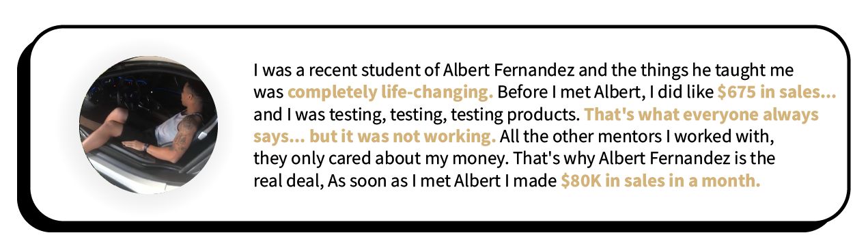Click the sentence "All the other mentors I worked with,"
Image resolution: width=868 pixels, height=246 pixels.
point(636,136)
